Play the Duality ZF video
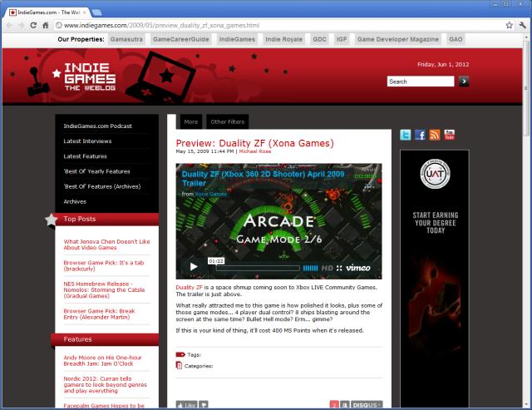 pyautogui.click(x=194, y=266)
